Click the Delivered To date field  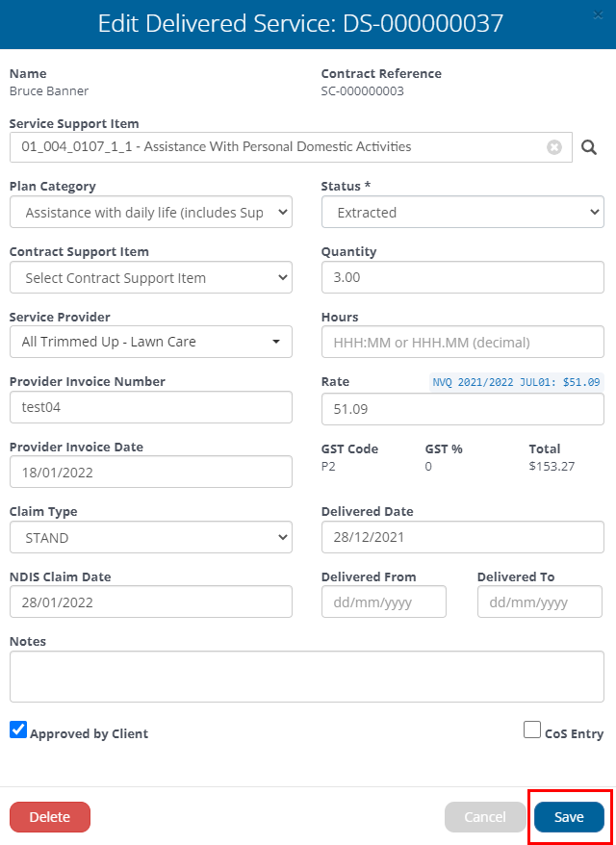tap(539, 602)
